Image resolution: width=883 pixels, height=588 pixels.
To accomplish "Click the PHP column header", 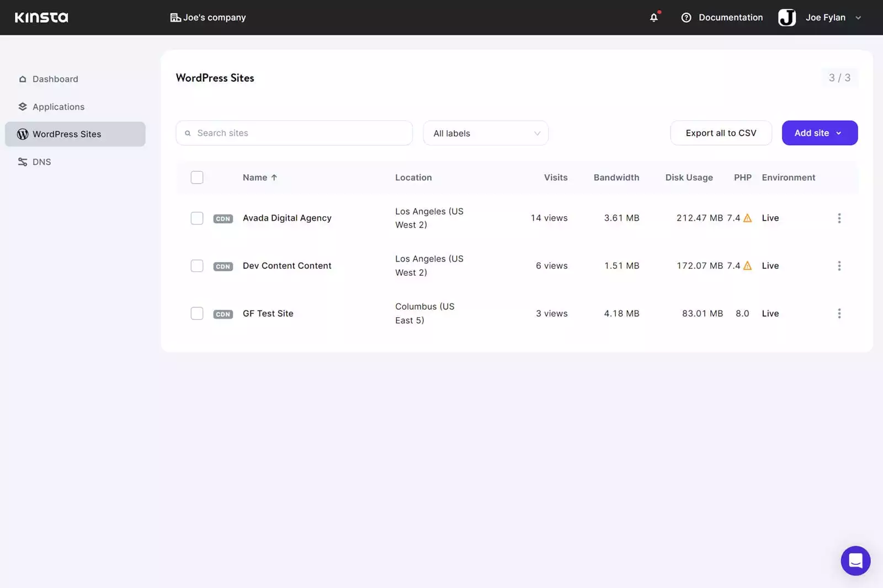I will point(743,178).
